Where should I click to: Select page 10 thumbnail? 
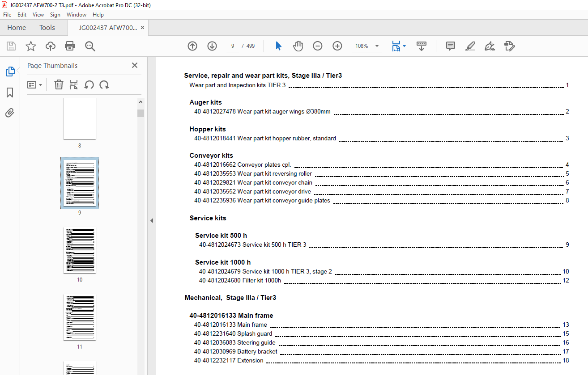tap(80, 250)
